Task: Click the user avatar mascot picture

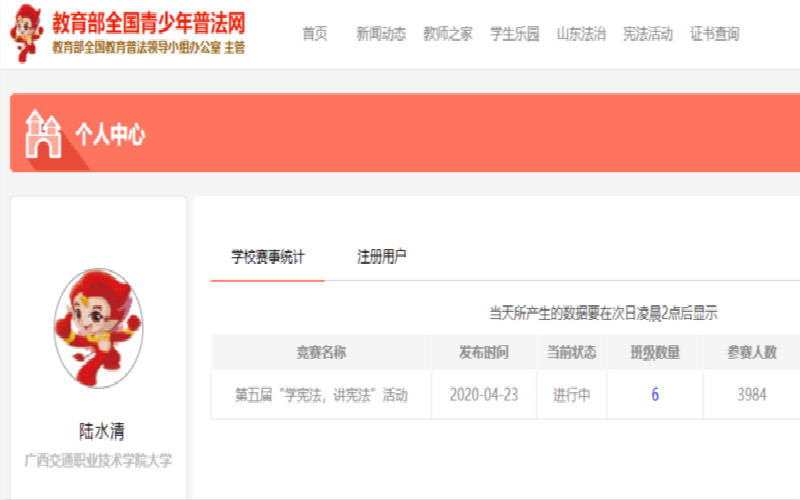Action: click(98, 327)
